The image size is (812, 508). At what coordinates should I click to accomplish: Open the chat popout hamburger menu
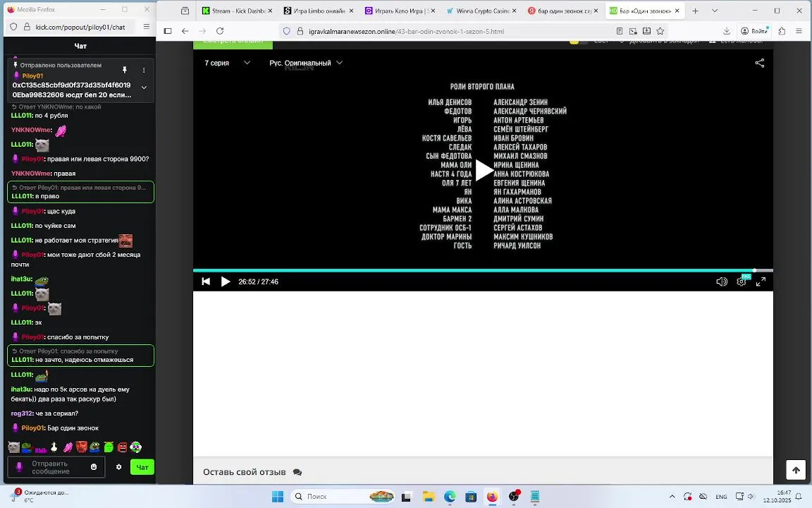point(147,27)
